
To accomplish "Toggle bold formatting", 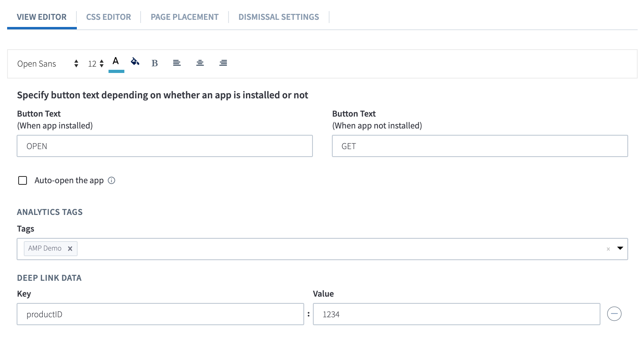I will (154, 63).
